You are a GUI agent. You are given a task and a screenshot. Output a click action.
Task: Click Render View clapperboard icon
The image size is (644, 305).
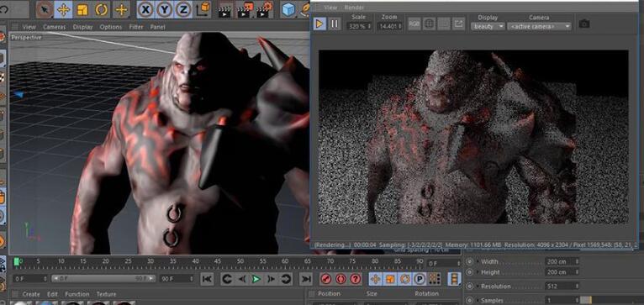tap(224, 10)
